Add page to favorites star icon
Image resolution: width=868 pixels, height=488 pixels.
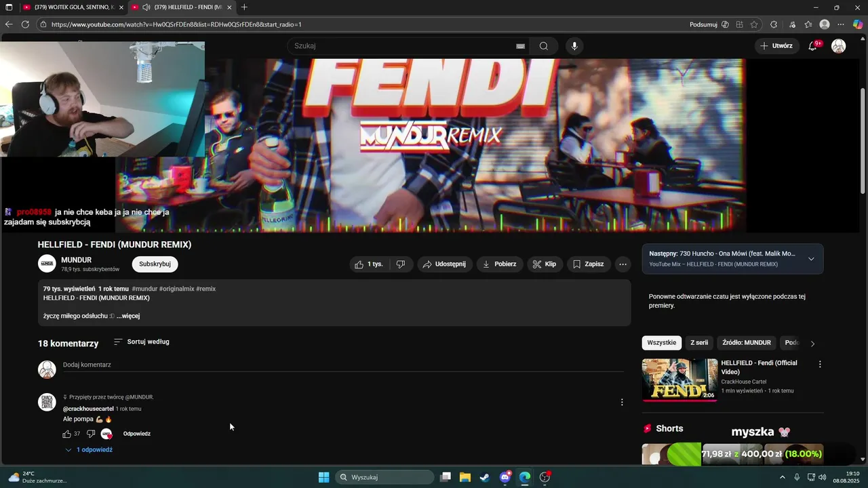click(754, 24)
